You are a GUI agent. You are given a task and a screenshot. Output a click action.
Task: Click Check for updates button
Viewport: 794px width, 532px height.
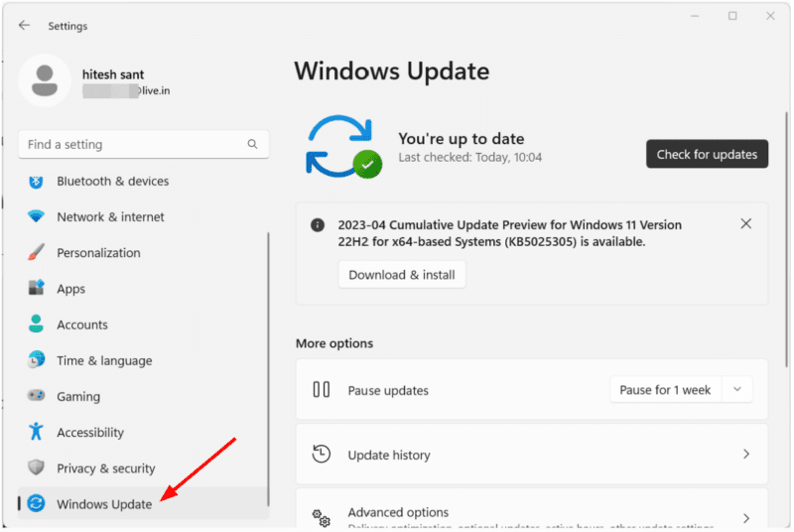click(x=707, y=154)
